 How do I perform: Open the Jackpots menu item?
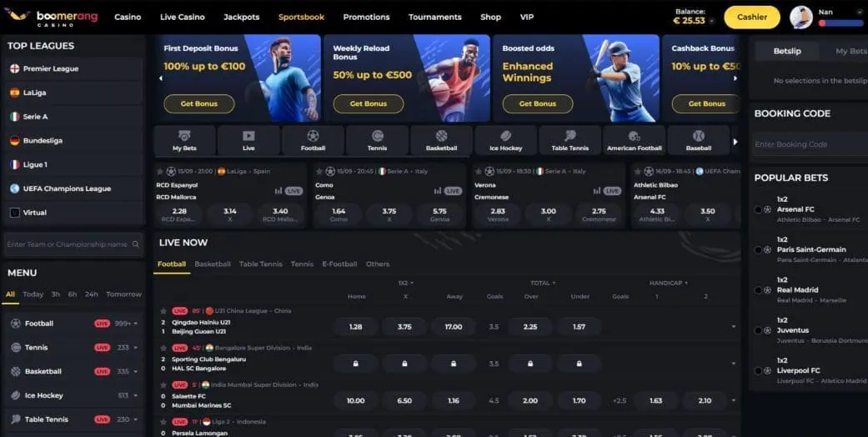[x=241, y=17]
